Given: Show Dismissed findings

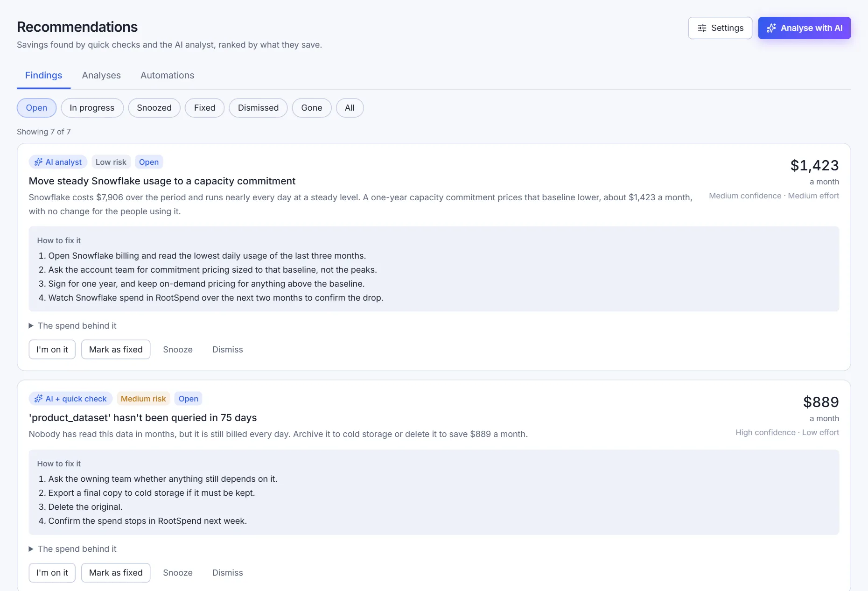Looking at the screenshot, I should (258, 108).
